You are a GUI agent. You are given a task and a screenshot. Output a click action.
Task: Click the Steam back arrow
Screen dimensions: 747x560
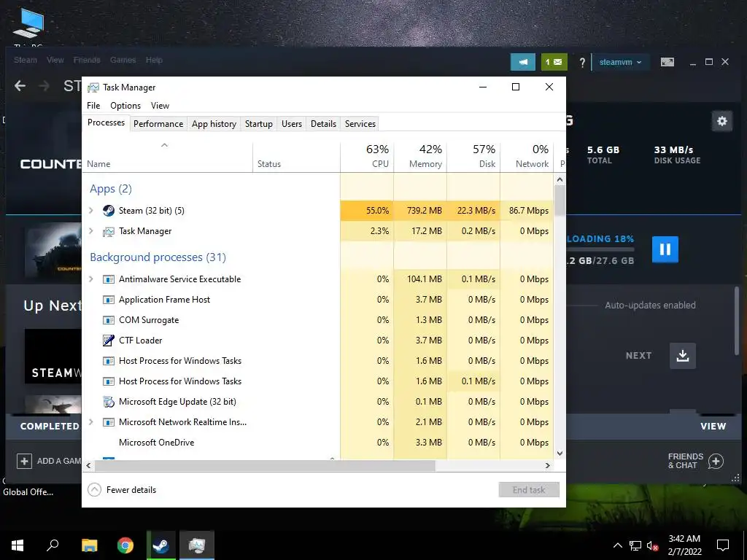point(20,86)
